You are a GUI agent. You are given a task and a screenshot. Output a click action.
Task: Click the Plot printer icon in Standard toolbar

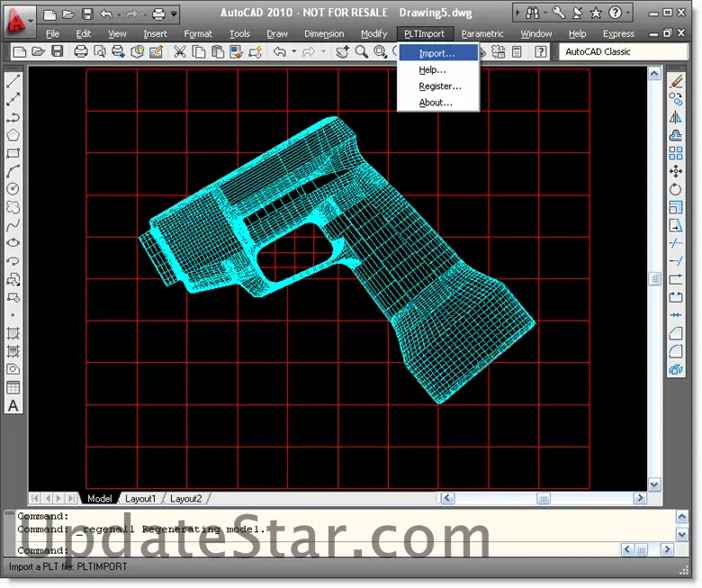[x=81, y=52]
